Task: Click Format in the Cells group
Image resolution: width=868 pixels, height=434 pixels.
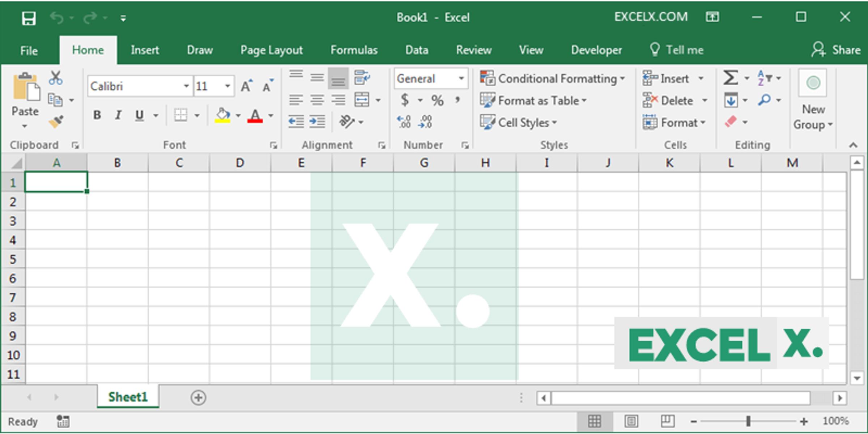Action: 675,123
